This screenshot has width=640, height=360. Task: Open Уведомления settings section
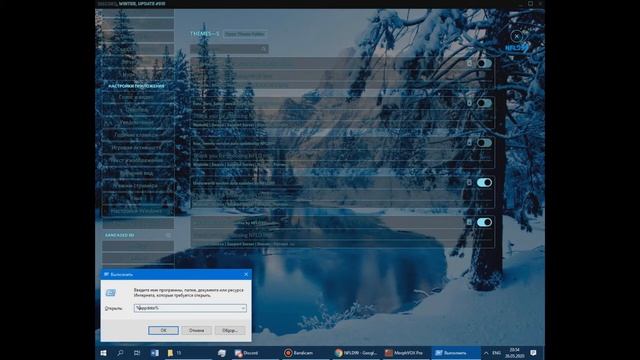pos(137,122)
